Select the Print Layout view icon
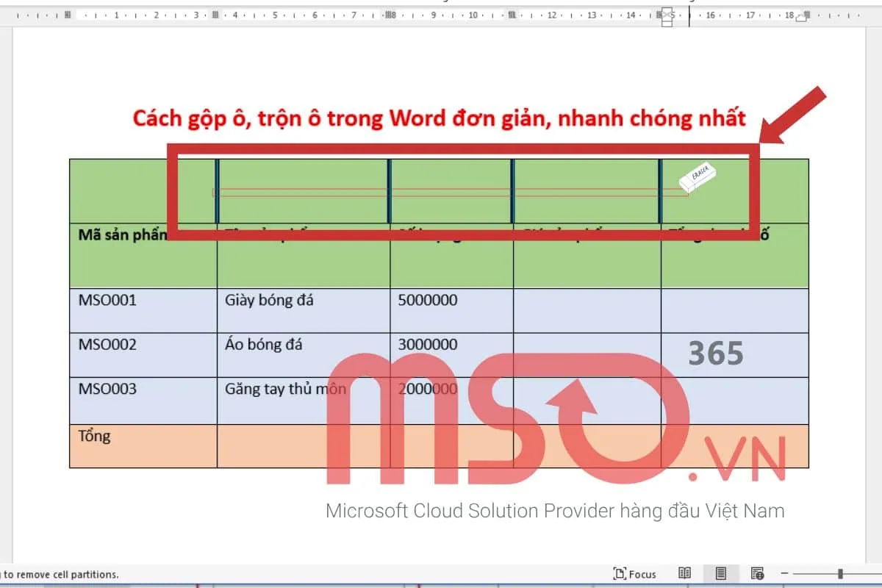The image size is (882, 588). pos(721,574)
